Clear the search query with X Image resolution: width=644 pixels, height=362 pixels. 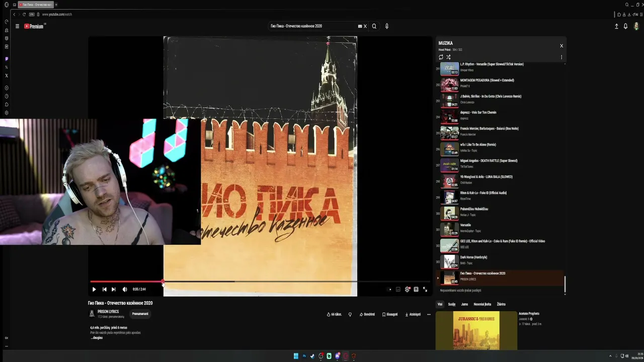pyautogui.click(x=366, y=26)
